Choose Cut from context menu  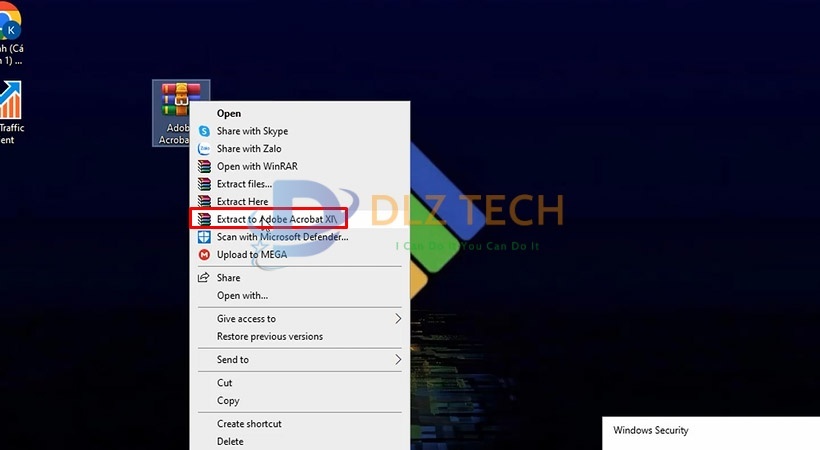click(x=299, y=383)
